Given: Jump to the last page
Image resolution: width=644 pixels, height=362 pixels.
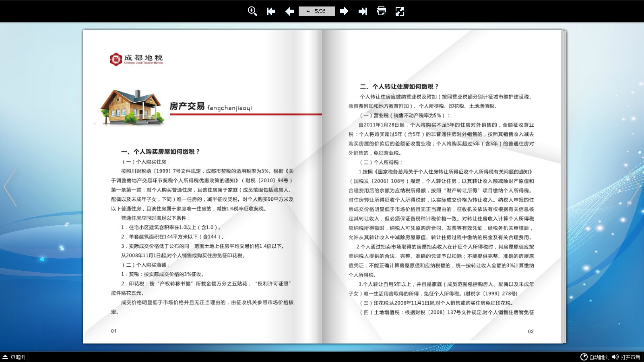Looking at the screenshot, I should tap(363, 11).
